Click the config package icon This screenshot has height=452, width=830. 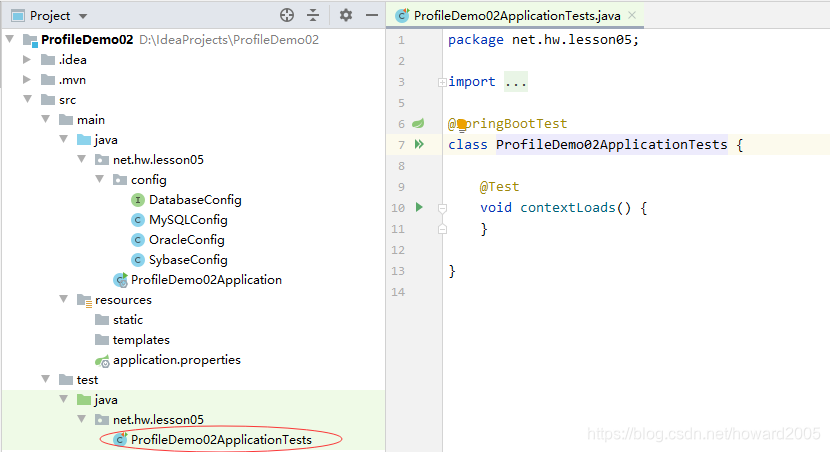tap(120, 179)
